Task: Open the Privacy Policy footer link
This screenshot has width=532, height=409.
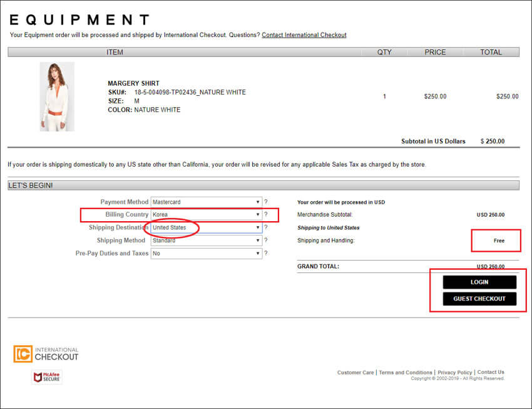Action: pos(454,372)
